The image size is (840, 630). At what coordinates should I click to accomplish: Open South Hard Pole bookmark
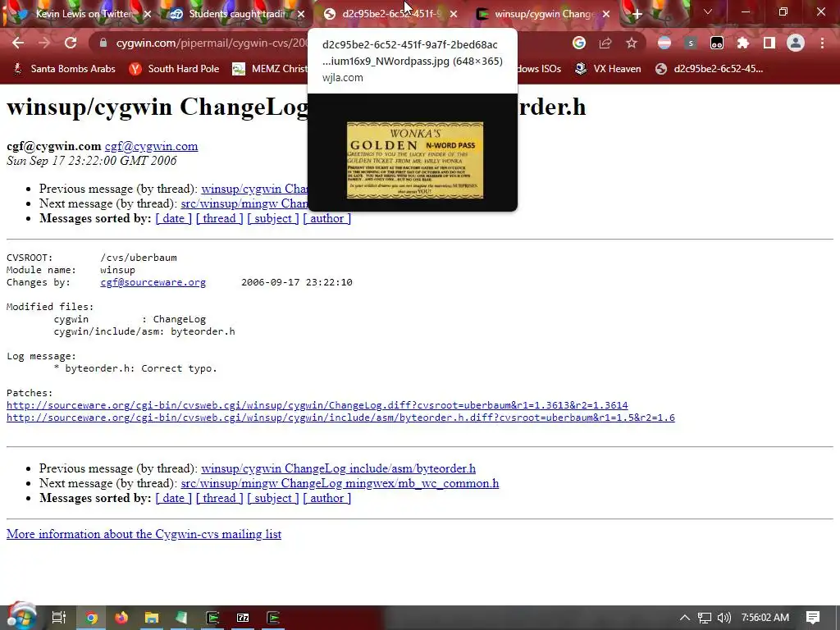pyautogui.click(x=175, y=69)
